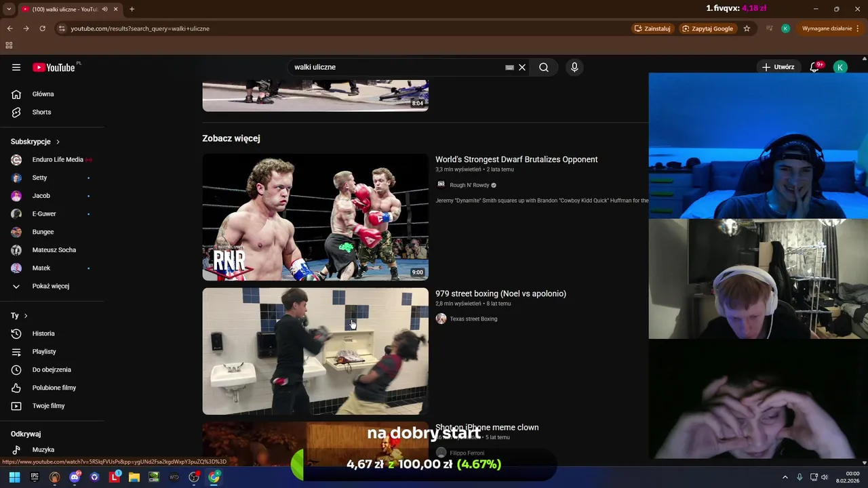Screen dimensions: 868x488
Task: Reload the page in the browser
Action: pos(42,28)
